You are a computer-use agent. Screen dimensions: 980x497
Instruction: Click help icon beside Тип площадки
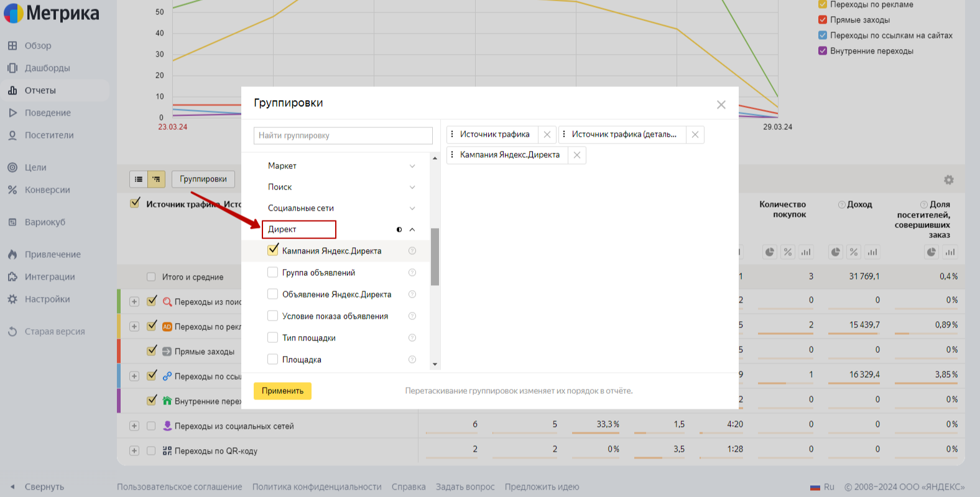pyautogui.click(x=412, y=338)
